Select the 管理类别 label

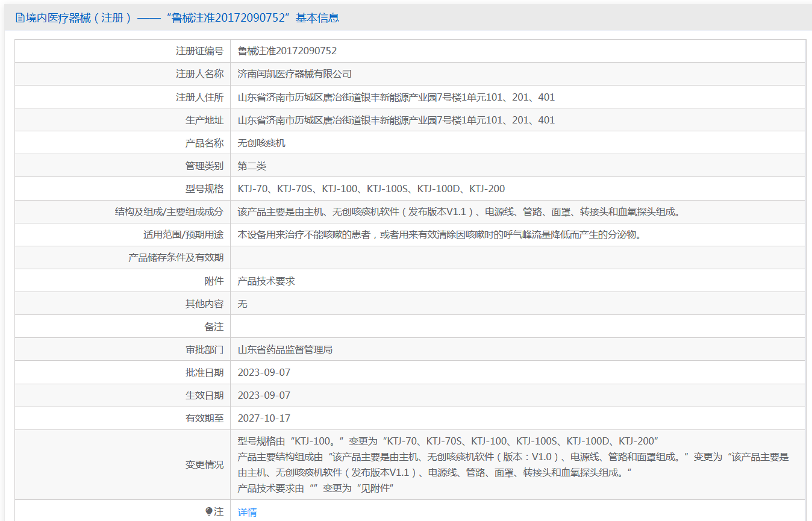coord(204,166)
